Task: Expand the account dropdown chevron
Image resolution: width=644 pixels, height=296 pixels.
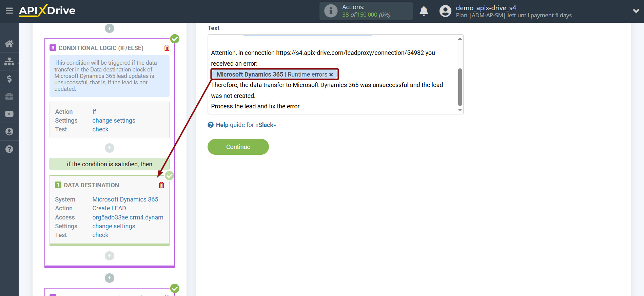Action: (636, 11)
